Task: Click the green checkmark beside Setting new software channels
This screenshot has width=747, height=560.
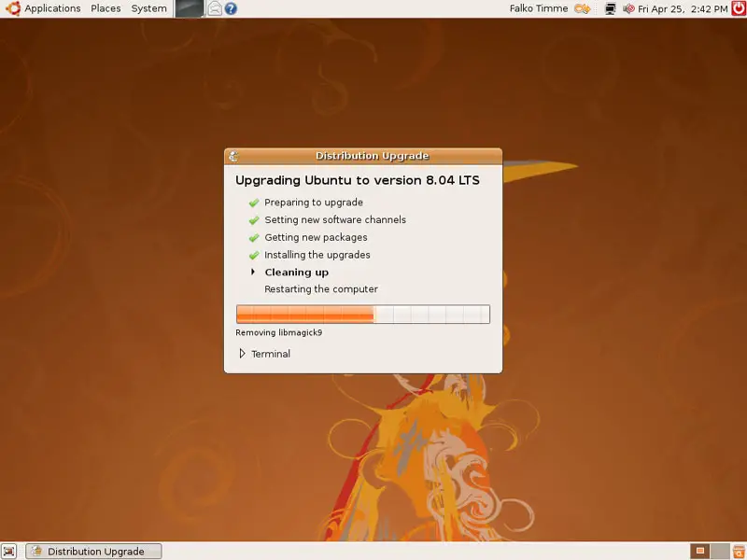Action: [x=254, y=220]
